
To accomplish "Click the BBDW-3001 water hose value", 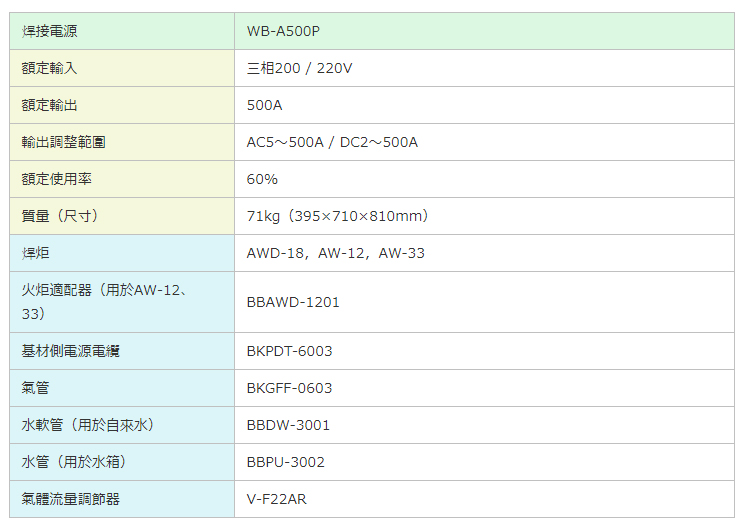I will (x=288, y=425).
